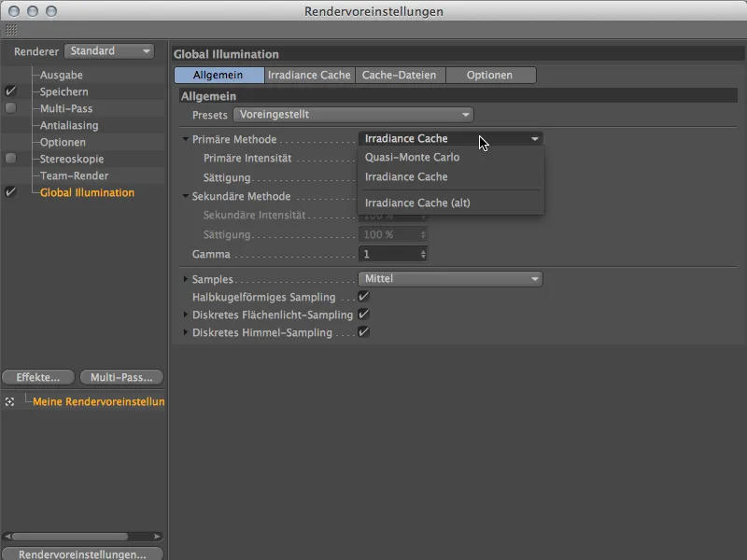This screenshot has width=747, height=560.
Task: Select Antialiasing in the settings list
Action: (69, 125)
